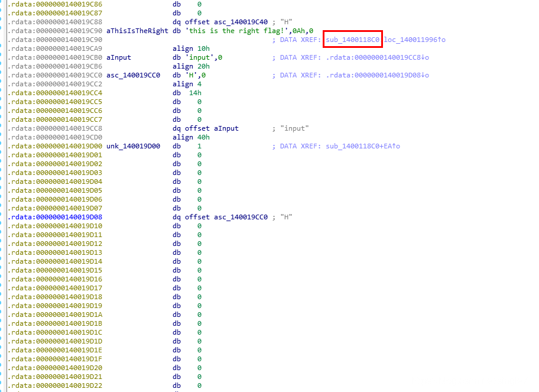Click the db 0 value on row 140019CC5
Image resolution: width=539 pixels, height=392 pixels.
pos(199,102)
